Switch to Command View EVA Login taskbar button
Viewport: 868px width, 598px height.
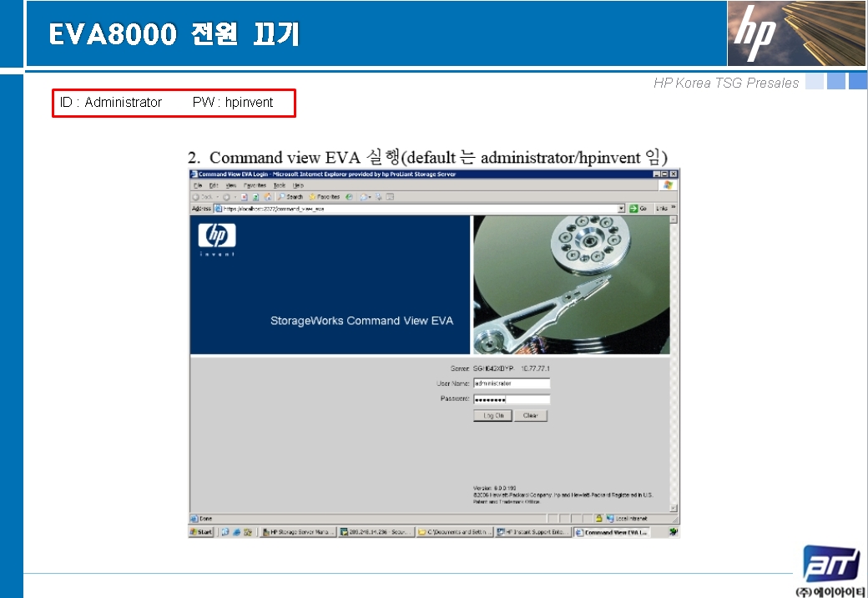tap(612, 532)
